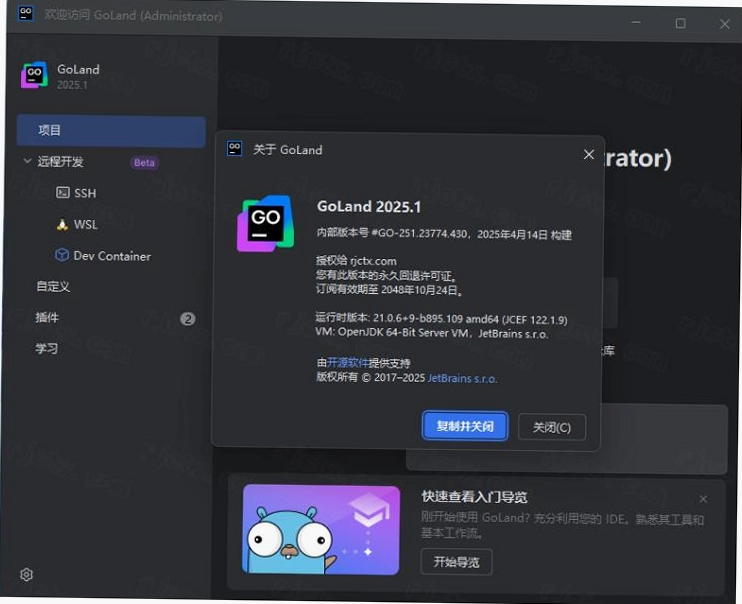Image resolution: width=742 pixels, height=604 pixels.
Task: Click the subscription expiry 2048年10月24日 line
Action: click(x=389, y=290)
